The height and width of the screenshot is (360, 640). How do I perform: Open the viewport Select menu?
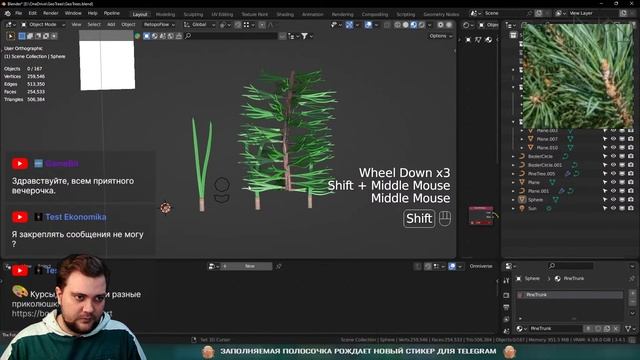click(x=94, y=25)
